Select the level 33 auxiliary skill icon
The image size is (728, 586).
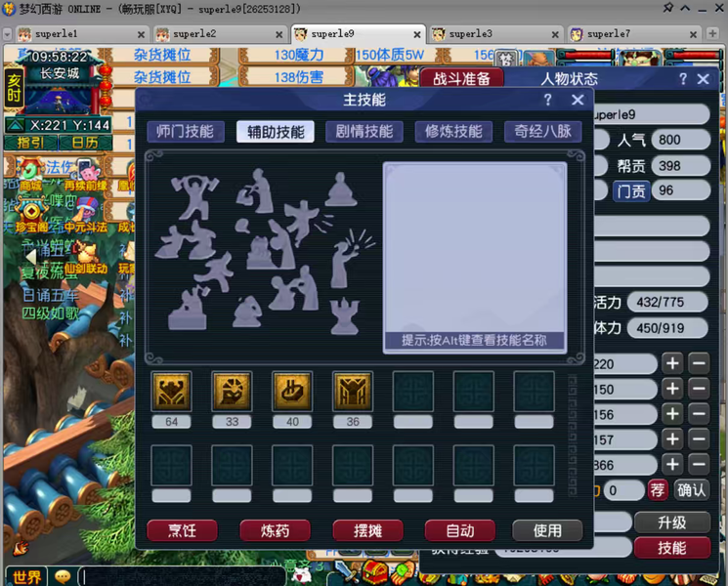[232, 391]
